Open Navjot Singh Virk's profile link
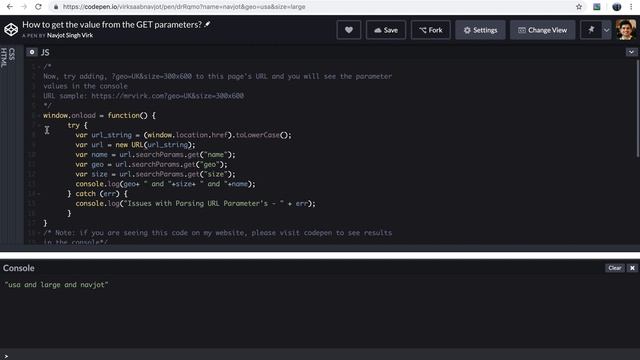 70,36
